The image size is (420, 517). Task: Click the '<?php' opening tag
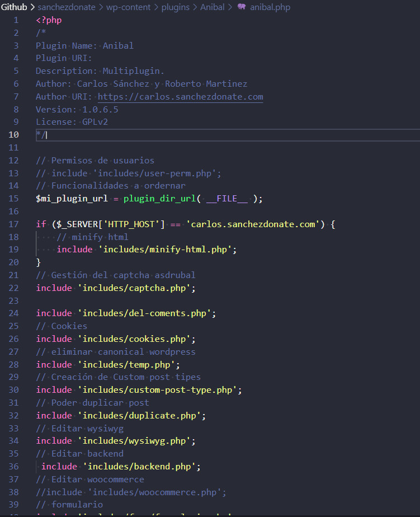coord(49,20)
